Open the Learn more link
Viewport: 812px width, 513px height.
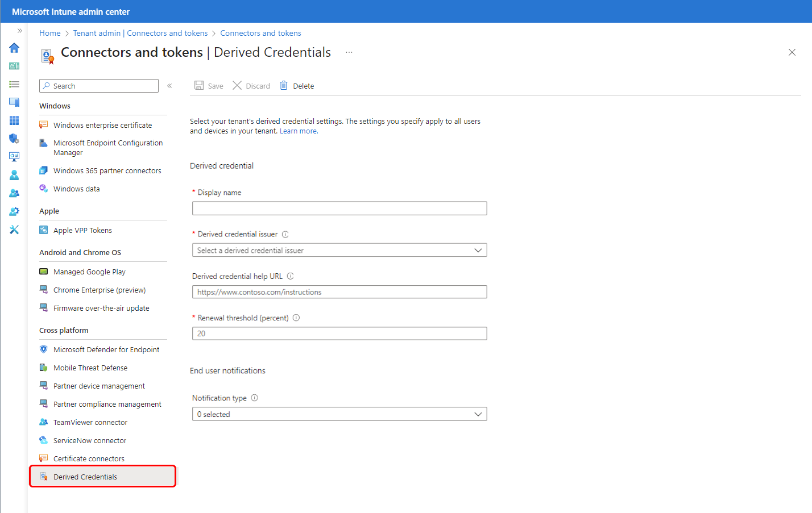coord(299,131)
